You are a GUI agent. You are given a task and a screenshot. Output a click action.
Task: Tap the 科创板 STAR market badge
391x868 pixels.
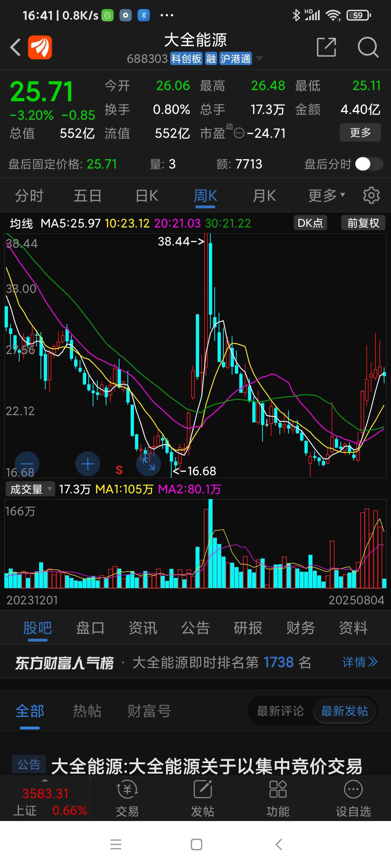coord(186,59)
